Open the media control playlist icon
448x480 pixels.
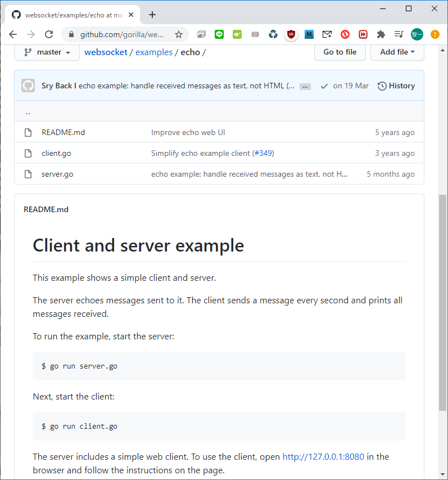(399, 34)
